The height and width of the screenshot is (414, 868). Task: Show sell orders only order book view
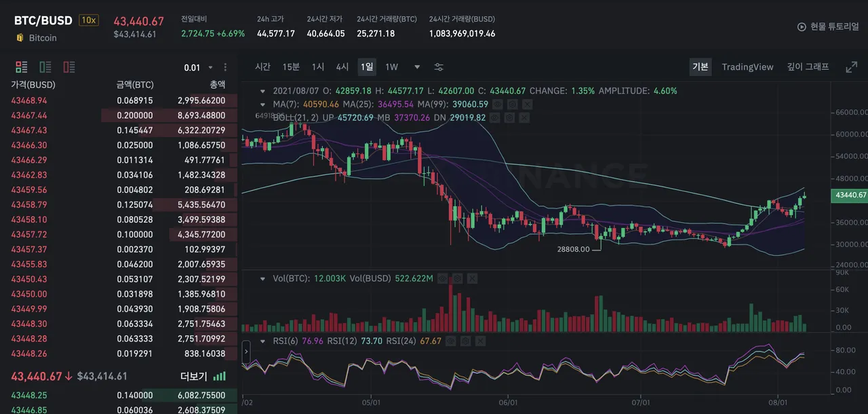click(x=69, y=67)
